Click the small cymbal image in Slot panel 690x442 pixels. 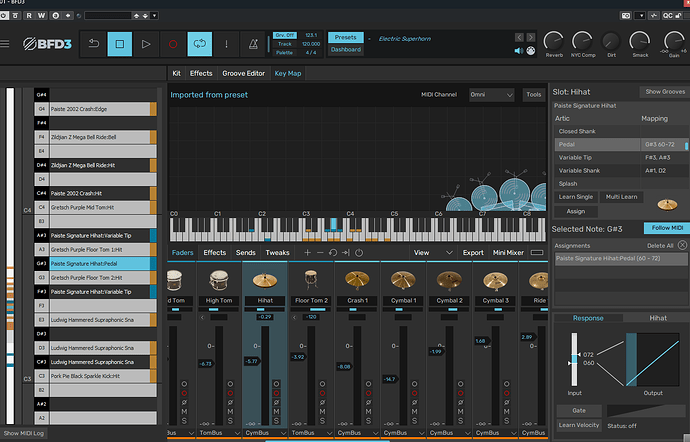coord(667,204)
